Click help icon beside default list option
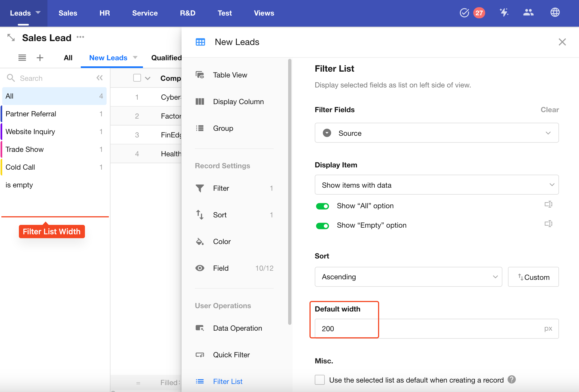The height and width of the screenshot is (392, 579). tap(512, 380)
